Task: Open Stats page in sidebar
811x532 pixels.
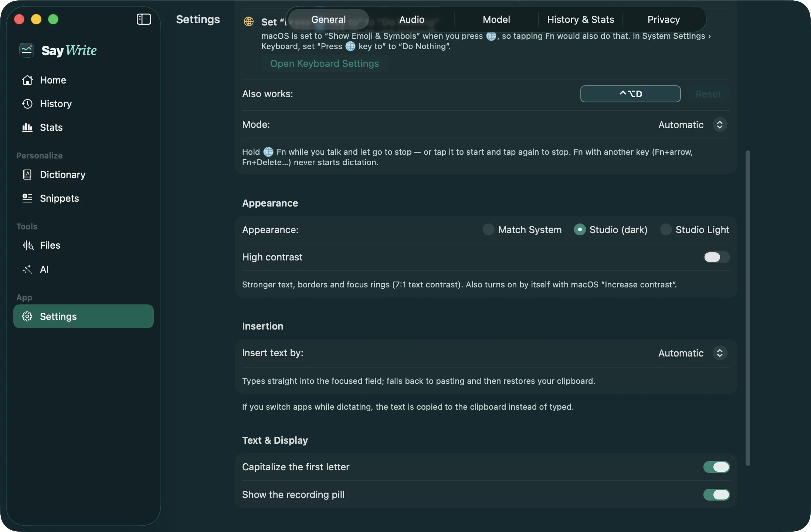Action: pyautogui.click(x=84, y=127)
